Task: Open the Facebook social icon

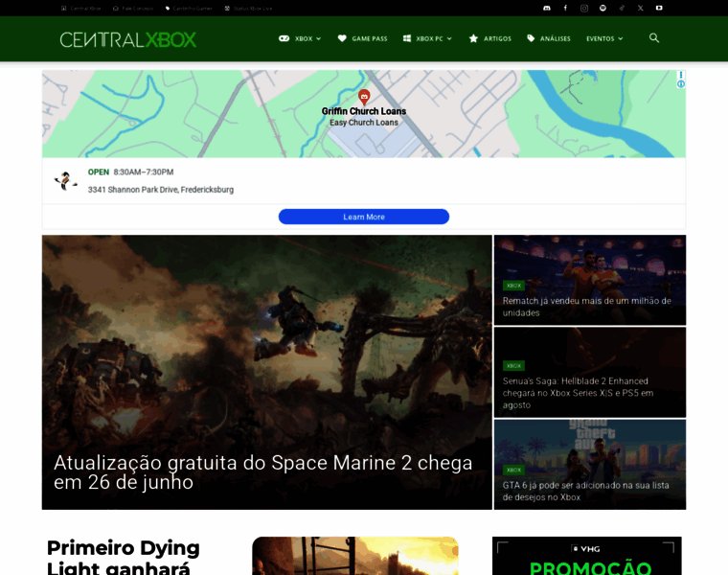Action: click(x=565, y=8)
